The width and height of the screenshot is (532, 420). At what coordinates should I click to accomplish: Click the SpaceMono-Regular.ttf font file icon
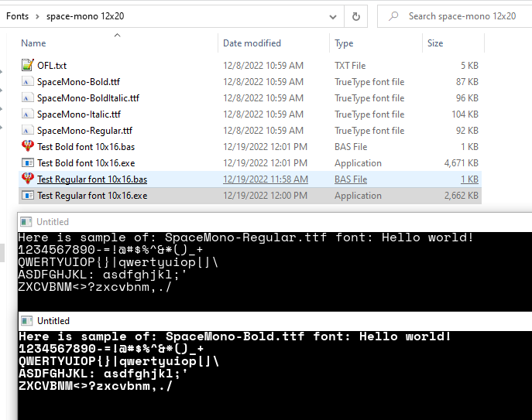(27, 131)
